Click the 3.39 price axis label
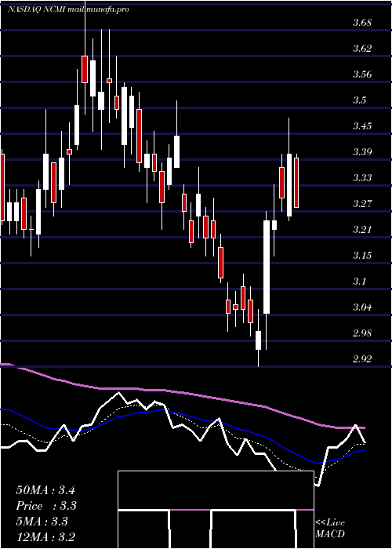The image size is (392, 549). [361, 152]
